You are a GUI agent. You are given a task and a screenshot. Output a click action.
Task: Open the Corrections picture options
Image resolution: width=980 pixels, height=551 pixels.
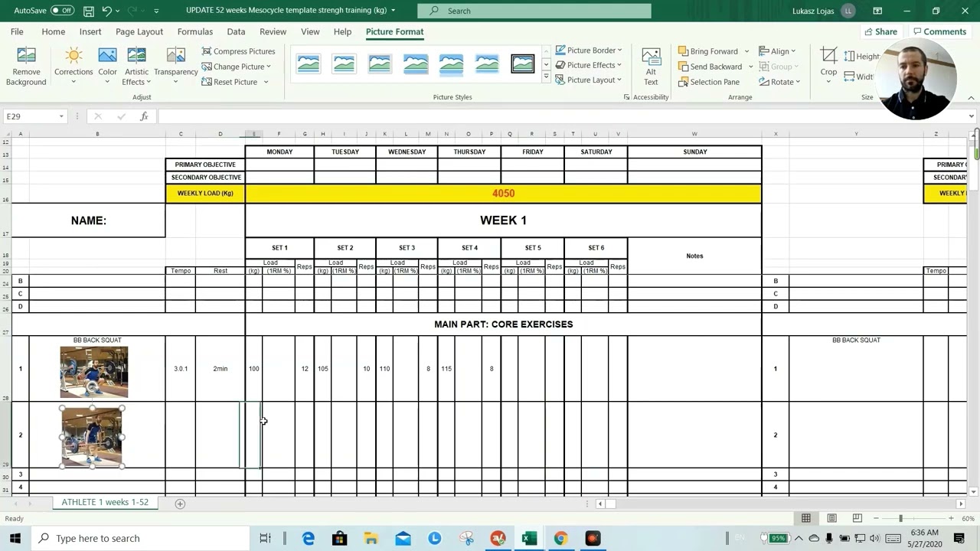(73, 66)
